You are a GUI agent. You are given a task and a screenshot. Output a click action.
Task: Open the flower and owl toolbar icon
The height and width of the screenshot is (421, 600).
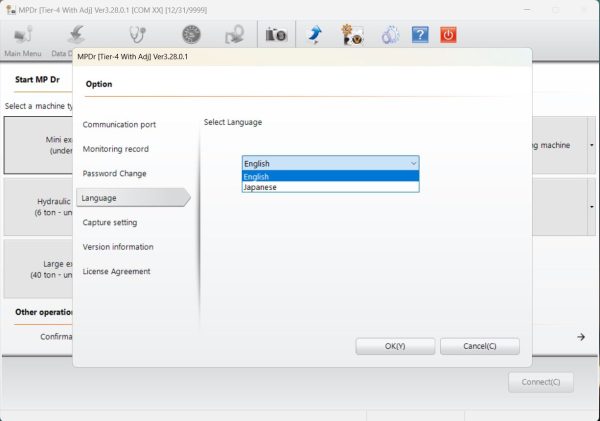point(352,35)
